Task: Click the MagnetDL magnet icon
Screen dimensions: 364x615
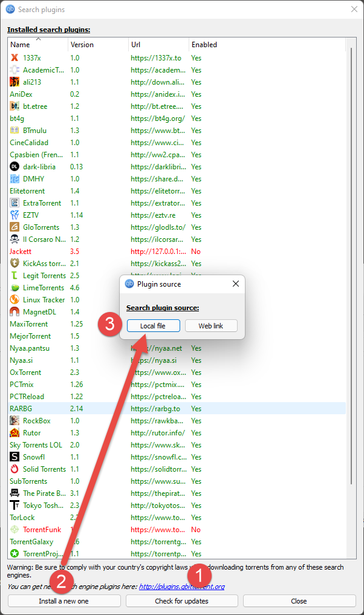Action: tap(15, 312)
